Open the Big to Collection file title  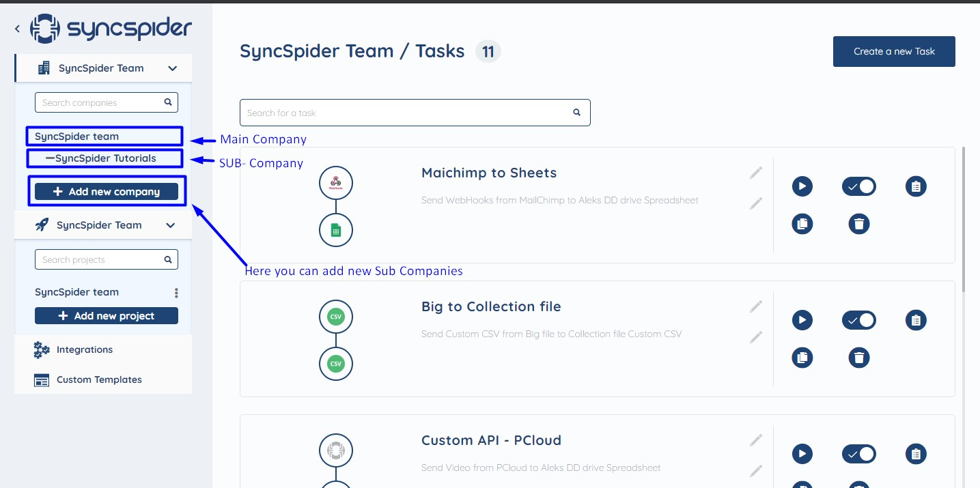491,306
